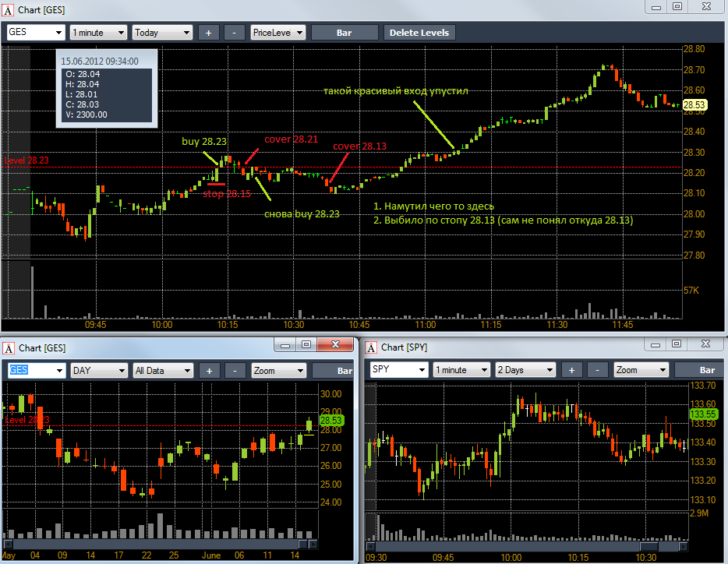The width and height of the screenshot is (728, 564).
Task: Click the minus zoom button in the top GES chart
Action: tap(234, 33)
